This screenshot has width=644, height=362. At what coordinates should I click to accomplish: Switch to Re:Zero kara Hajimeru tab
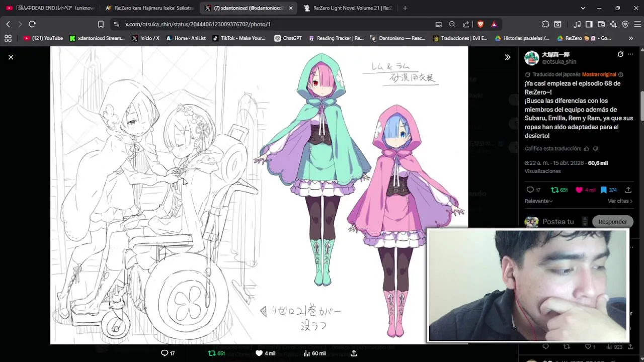click(149, 8)
